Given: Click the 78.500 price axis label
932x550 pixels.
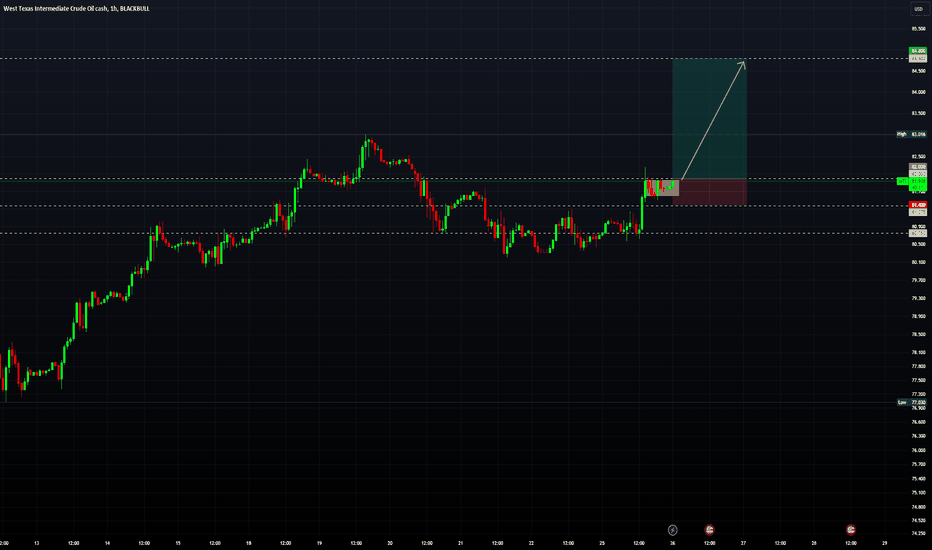Looking at the screenshot, I should point(918,334).
